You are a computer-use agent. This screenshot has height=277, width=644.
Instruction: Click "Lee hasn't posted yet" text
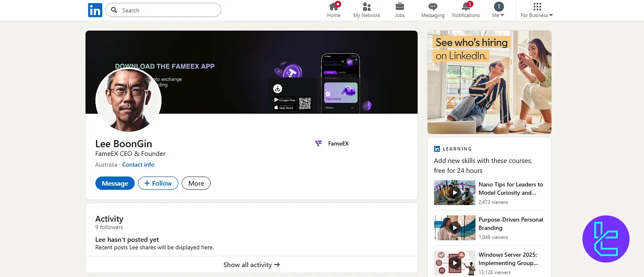click(127, 240)
